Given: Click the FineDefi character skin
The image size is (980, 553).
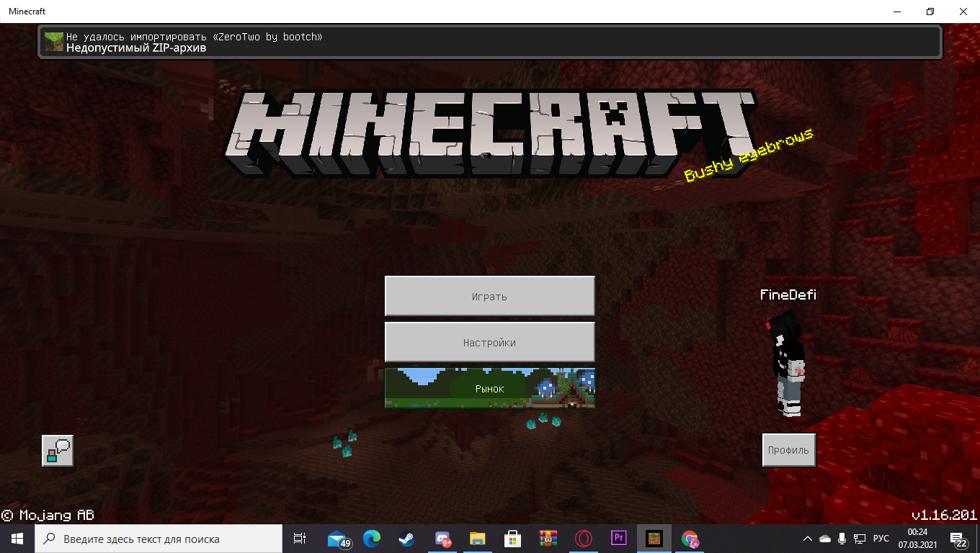Looking at the screenshot, I should 787,364.
